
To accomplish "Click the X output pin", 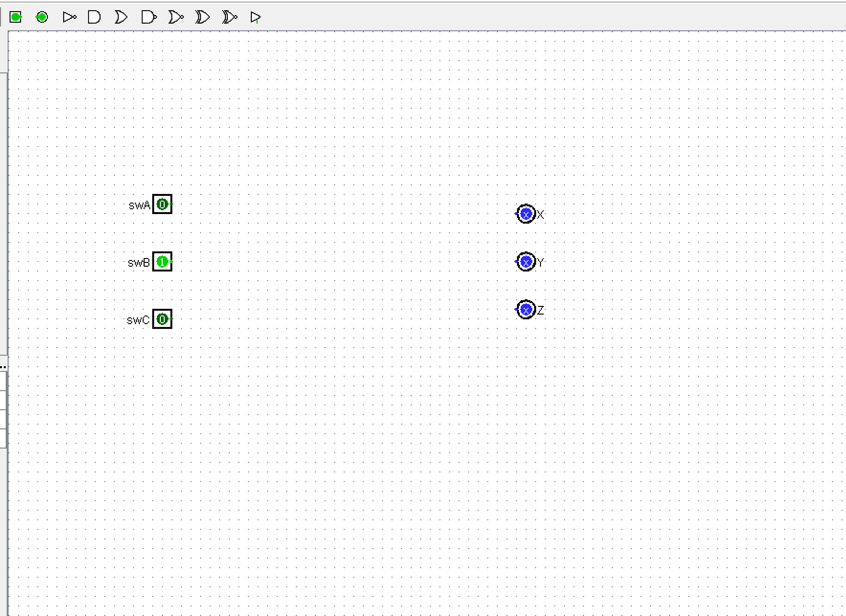I will (x=526, y=214).
